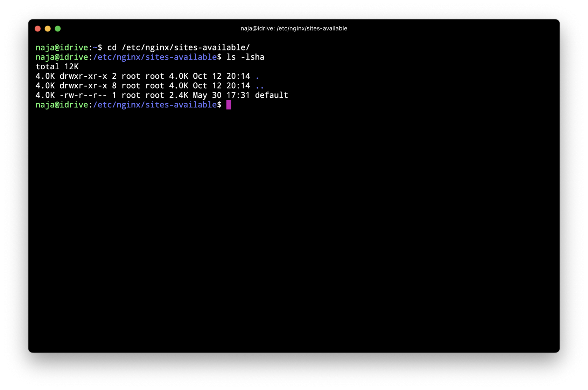Click the 'naja@idrive' text on the first prompt line
Screen dimensions: 588x390
62,48
